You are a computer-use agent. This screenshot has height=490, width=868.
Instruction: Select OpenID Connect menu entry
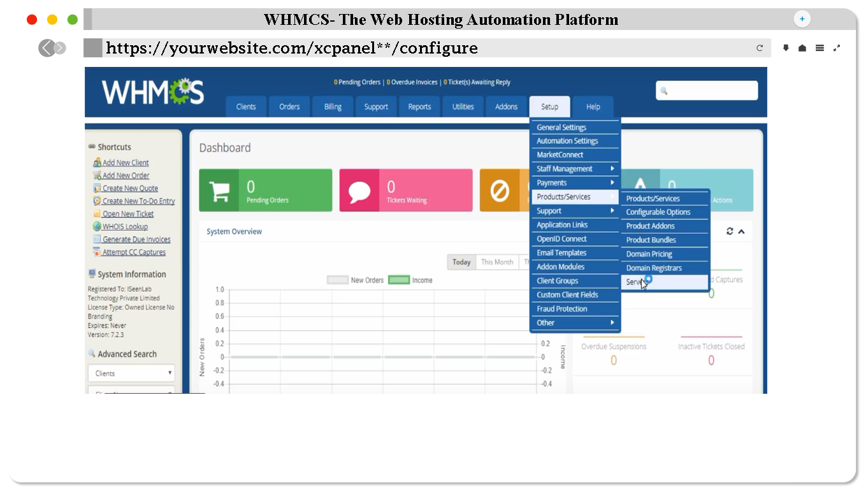[x=575, y=239]
